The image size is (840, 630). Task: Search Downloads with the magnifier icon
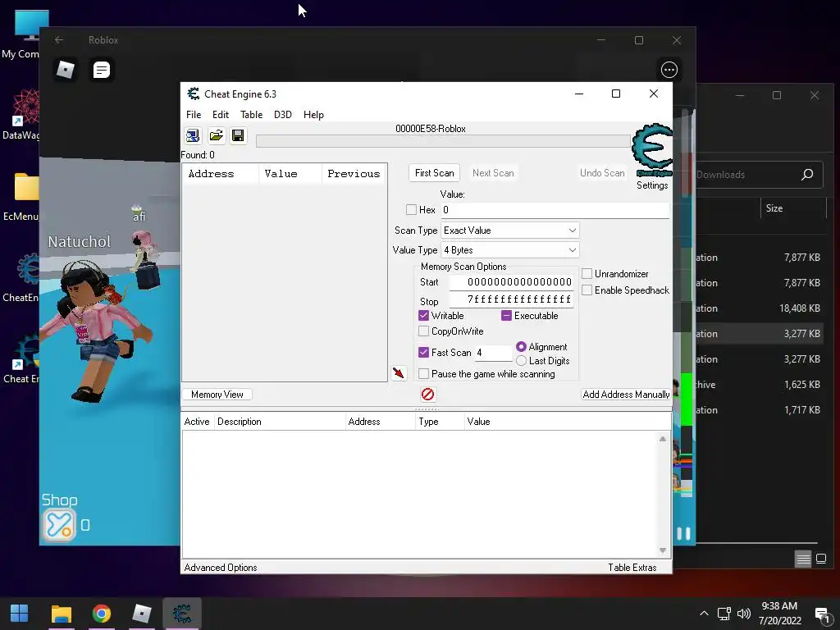click(807, 175)
